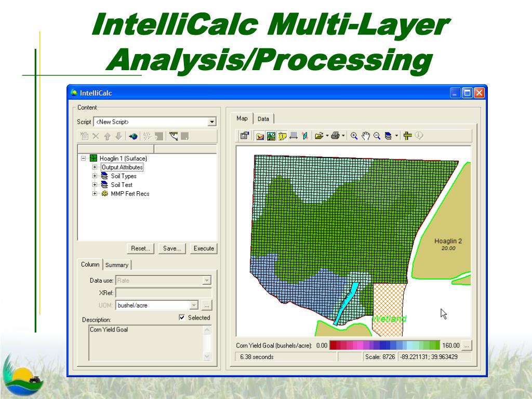This screenshot has height=399, width=532.
Task: Select the MMP Fert Recs tree item
Action: pyautogui.click(x=130, y=193)
